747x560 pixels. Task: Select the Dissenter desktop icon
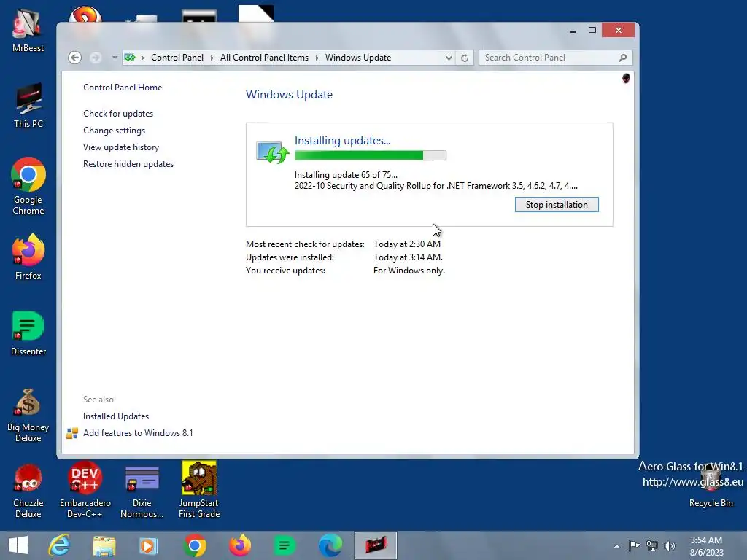coord(28,333)
